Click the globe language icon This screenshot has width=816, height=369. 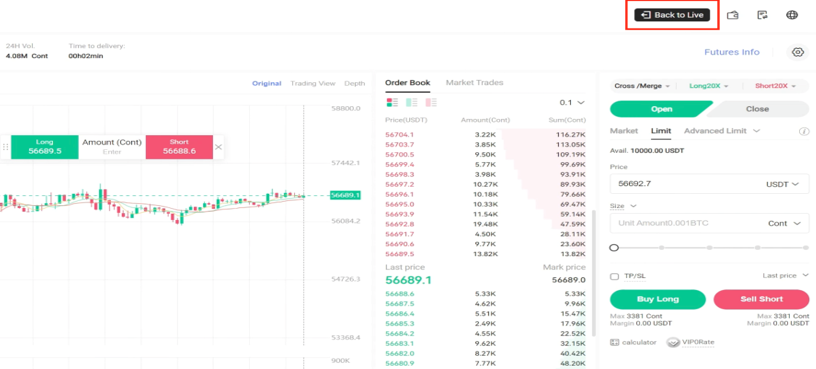coord(792,15)
